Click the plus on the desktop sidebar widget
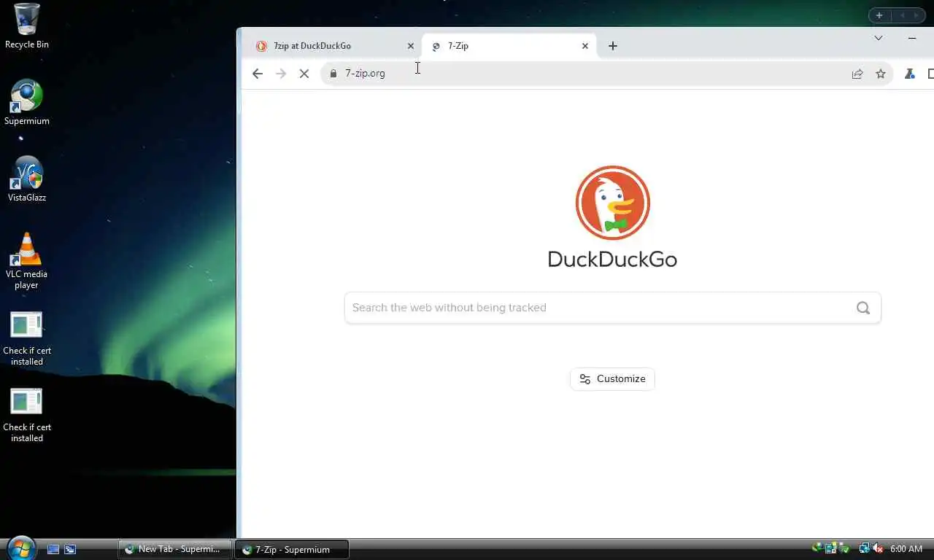 (879, 15)
